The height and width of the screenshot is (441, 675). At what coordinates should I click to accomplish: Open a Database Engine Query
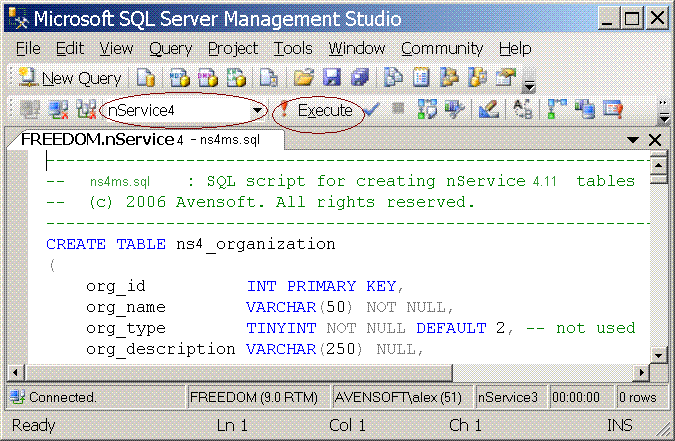click(x=146, y=78)
